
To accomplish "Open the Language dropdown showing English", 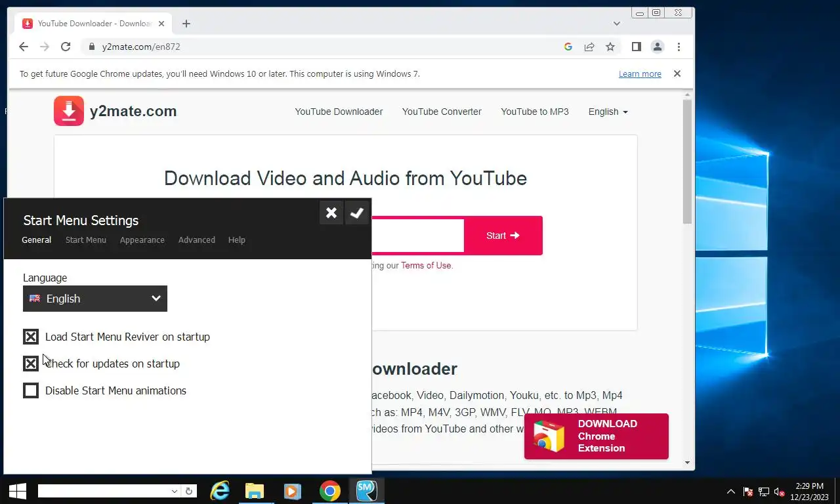I will [95, 299].
